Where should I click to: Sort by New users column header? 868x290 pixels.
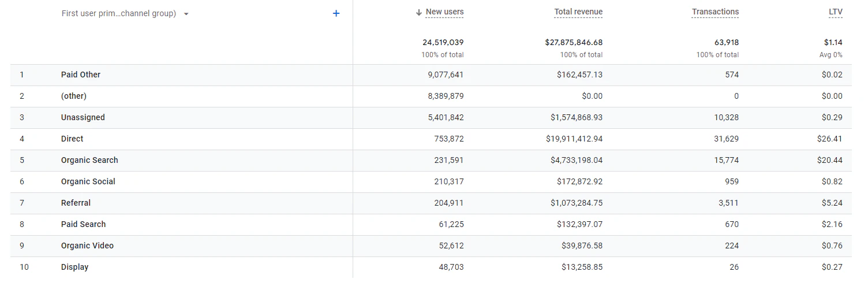(x=444, y=12)
